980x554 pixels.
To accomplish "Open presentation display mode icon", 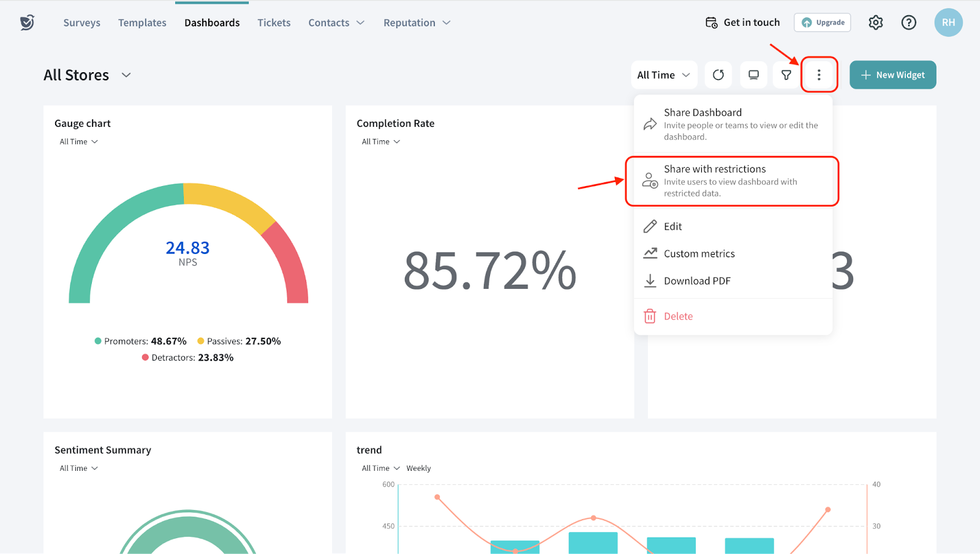I will (753, 75).
